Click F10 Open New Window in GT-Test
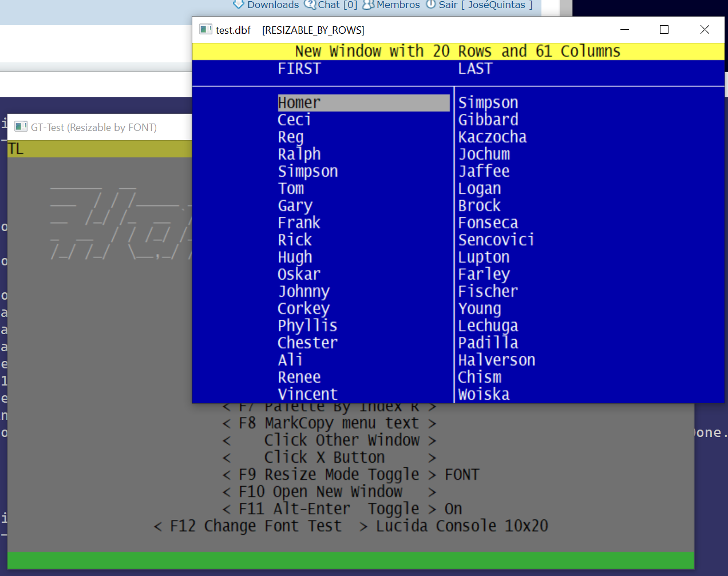This screenshot has width=728, height=576. [x=329, y=492]
